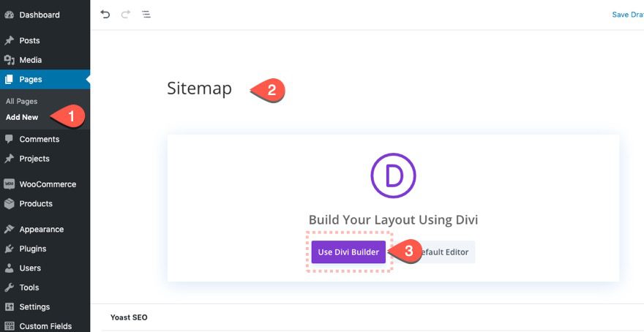
Task: Click the WooCommerce logo icon
Action: [9, 184]
